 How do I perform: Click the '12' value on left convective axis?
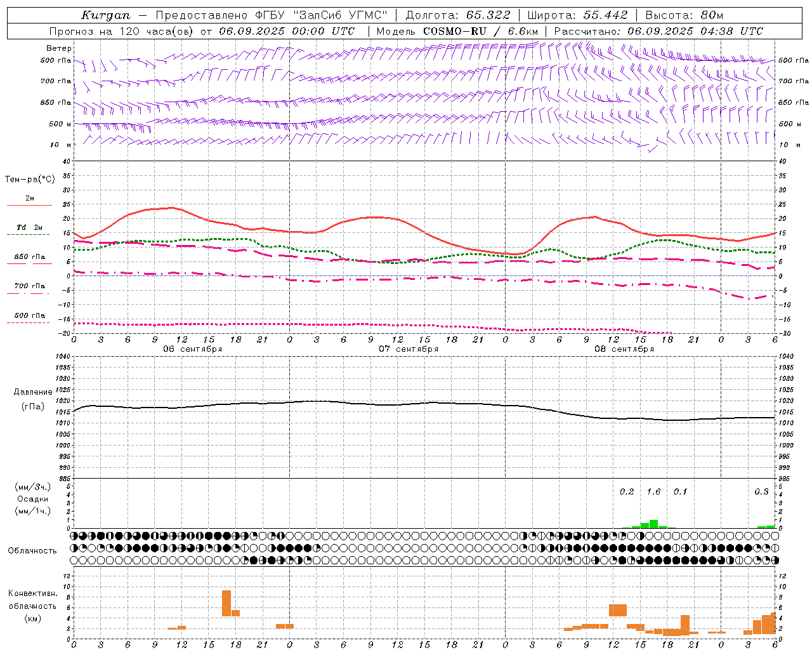(x=67, y=576)
